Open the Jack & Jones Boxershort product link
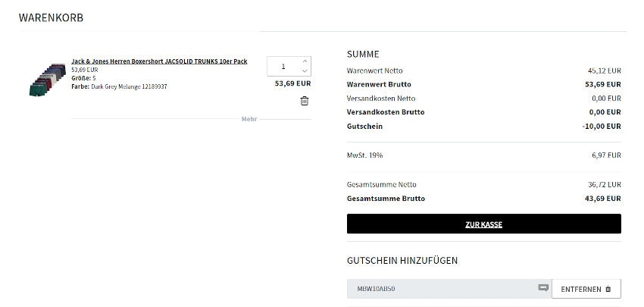Image resolution: width=644 pixels, height=307 pixels. click(159, 61)
